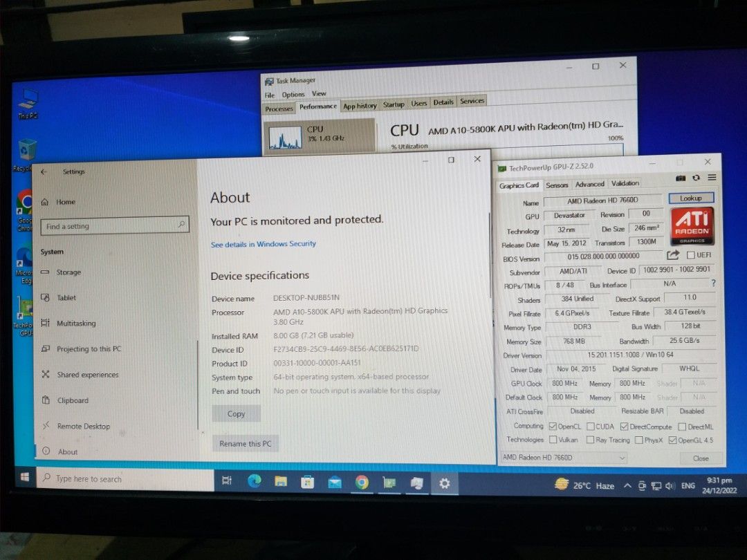Click the GPU-Z camera screenshot icon
This screenshot has height=560, width=747.
680,178
